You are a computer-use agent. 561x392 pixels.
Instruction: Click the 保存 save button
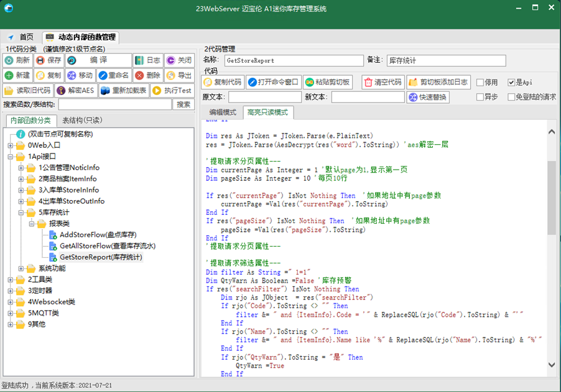point(49,60)
